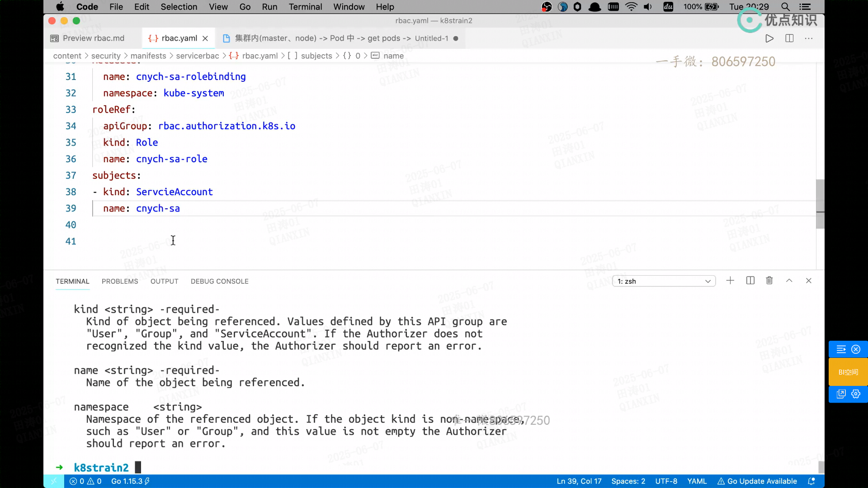The width and height of the screenshot is (868, 488).
Task: Open the YAML language mode selector
Action: (697, 481)
